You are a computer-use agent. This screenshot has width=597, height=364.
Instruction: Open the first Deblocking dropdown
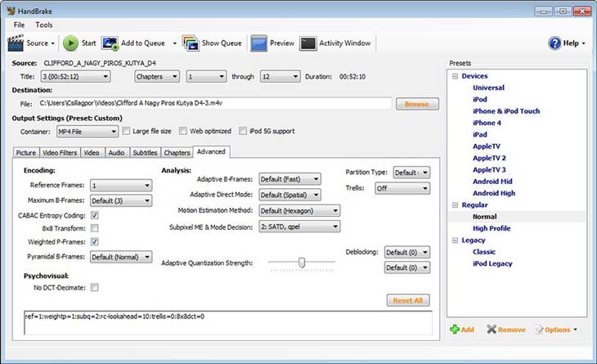[x=407, y=252]
